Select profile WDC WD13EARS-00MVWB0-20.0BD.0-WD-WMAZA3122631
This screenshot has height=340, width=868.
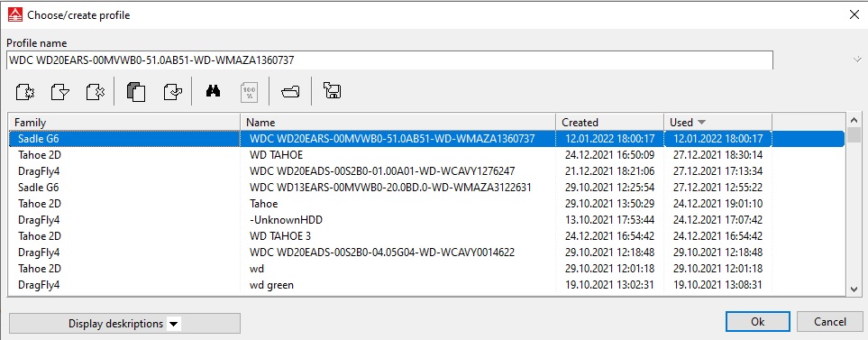pos(427,188)
